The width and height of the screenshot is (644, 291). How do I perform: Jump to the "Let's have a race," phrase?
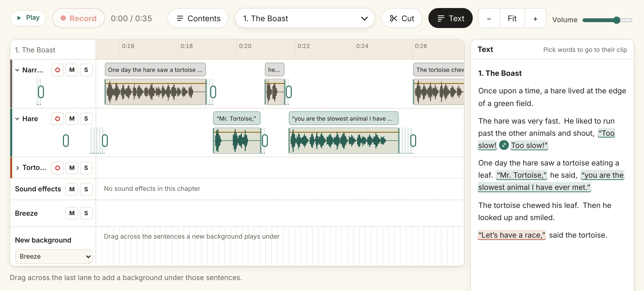511,235
